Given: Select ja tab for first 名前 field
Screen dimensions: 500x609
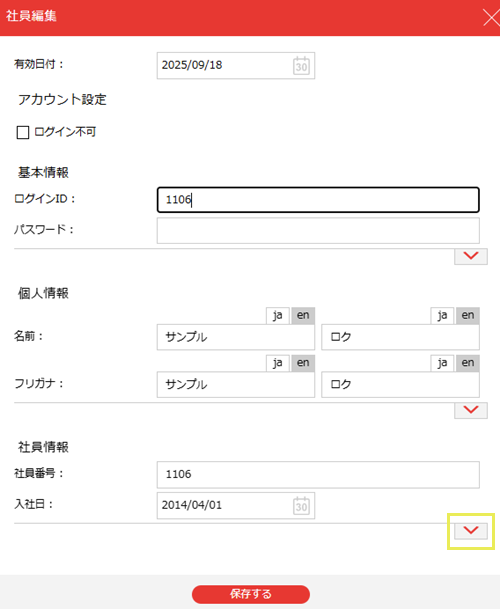Looking at the screenshot, I should (277, 315).
